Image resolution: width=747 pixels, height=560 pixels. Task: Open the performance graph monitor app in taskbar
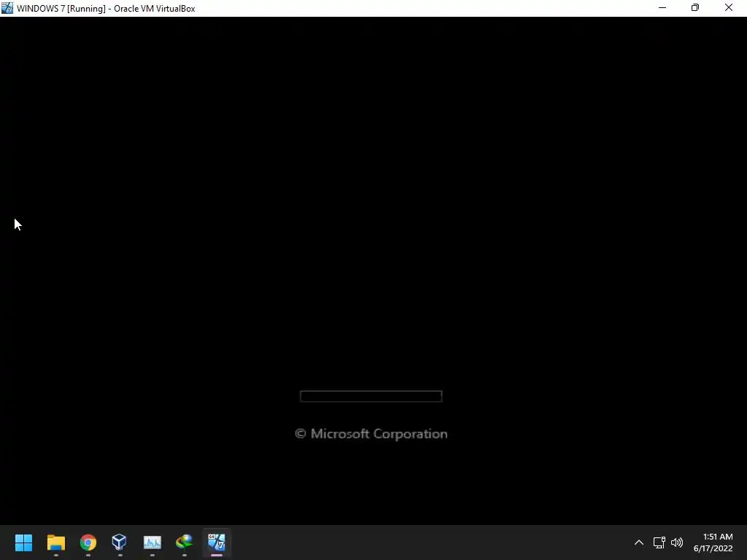[152, 542]
